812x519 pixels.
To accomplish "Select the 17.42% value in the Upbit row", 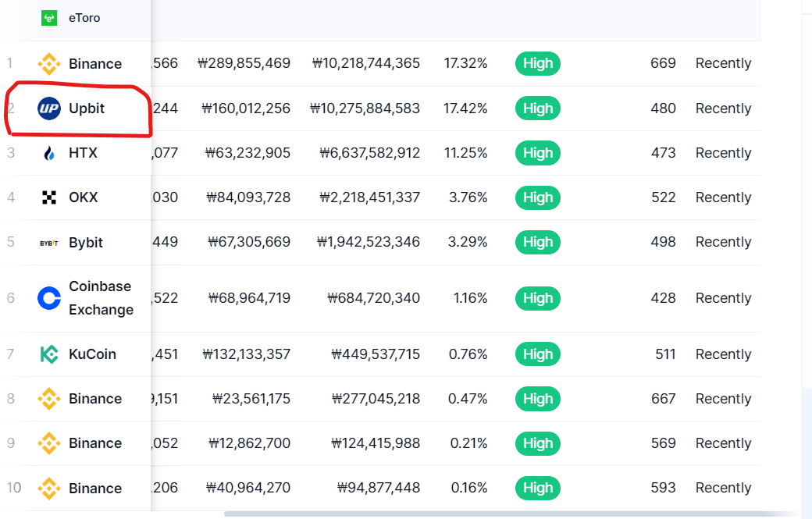I will (x=465, y=108).
